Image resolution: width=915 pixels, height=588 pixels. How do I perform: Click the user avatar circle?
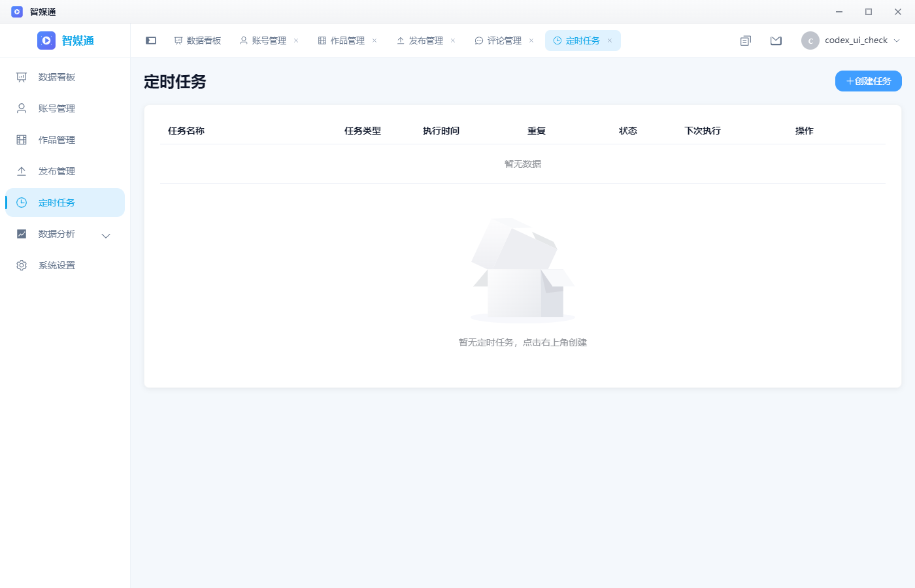click(810, 41)
